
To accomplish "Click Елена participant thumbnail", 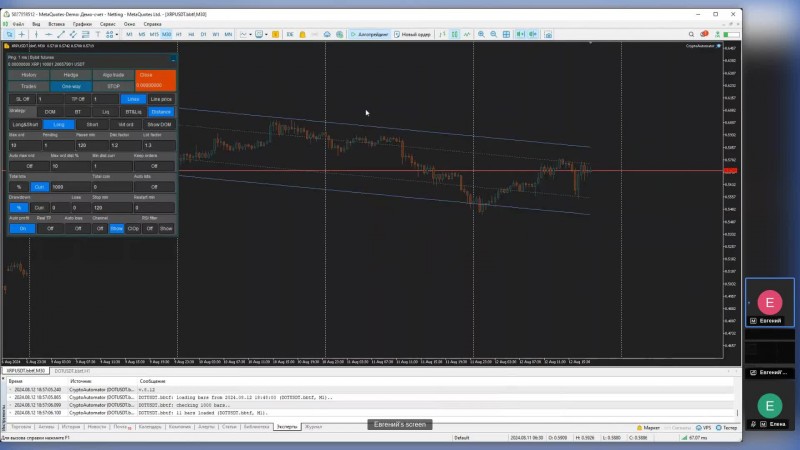I will click(x=770, y=406).
